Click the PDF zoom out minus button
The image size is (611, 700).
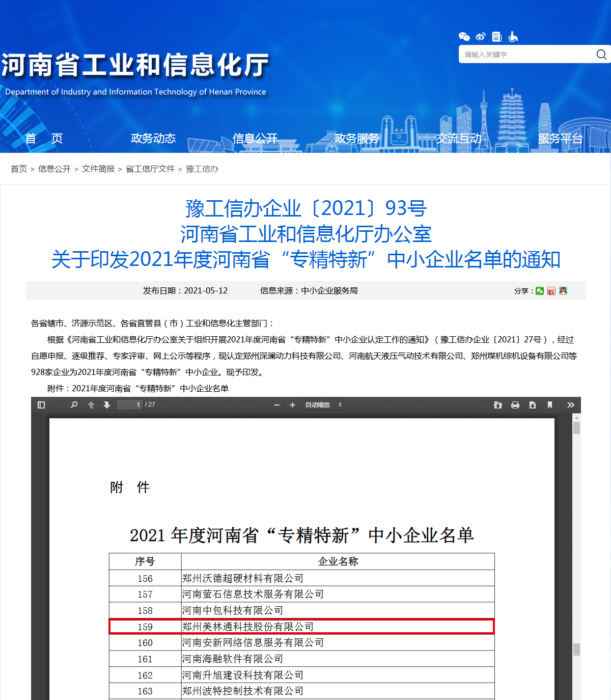click(x=276, y=405)
